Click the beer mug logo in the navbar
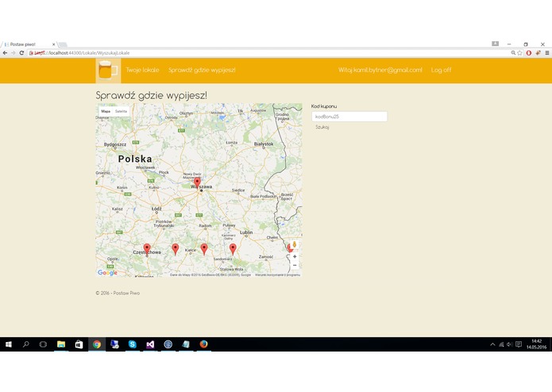Screen dimensions: 552x392 coord(108,71)
